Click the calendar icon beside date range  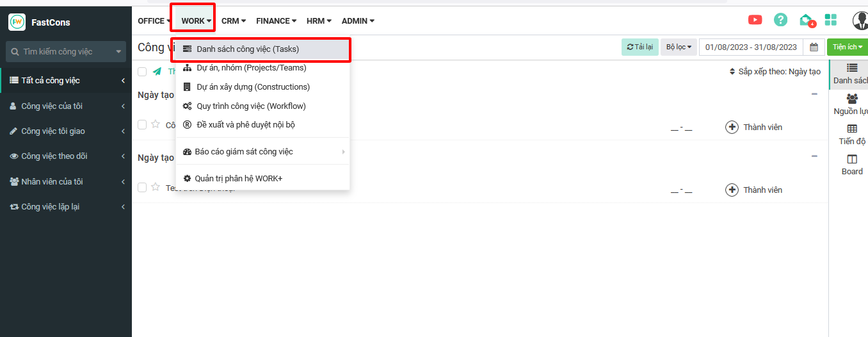coord(814,47)
